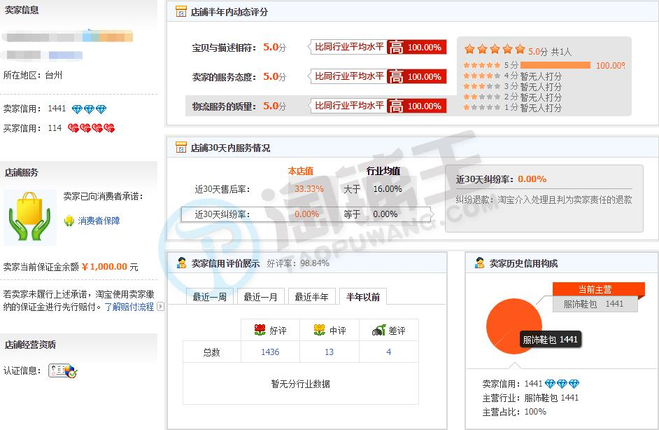Click the five gold stars rating
This screenshot has height=430, width=659.
point(494,49)
